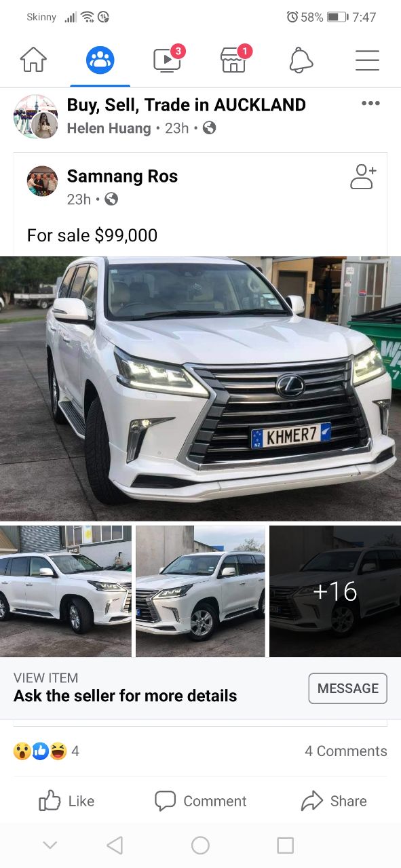The image size is (401, 868).
Task: Comment on the post
Action: [200, 801]
